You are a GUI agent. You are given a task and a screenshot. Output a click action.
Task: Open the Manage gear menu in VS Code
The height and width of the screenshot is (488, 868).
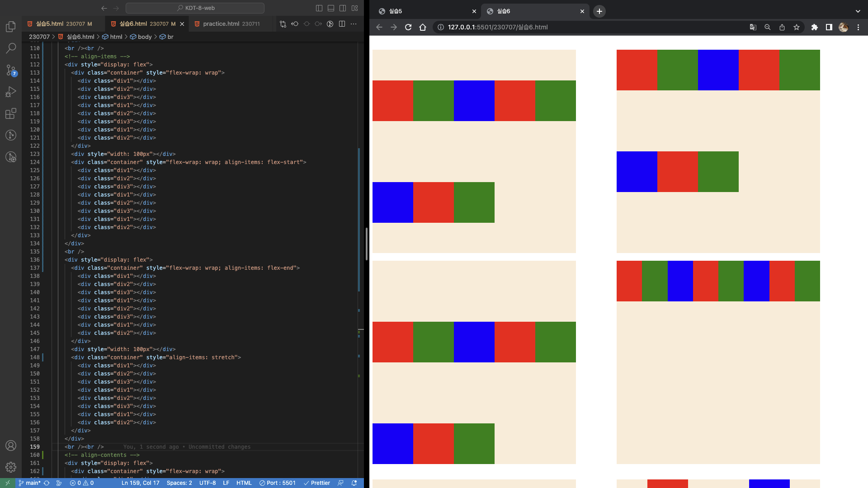pos(11,467)
